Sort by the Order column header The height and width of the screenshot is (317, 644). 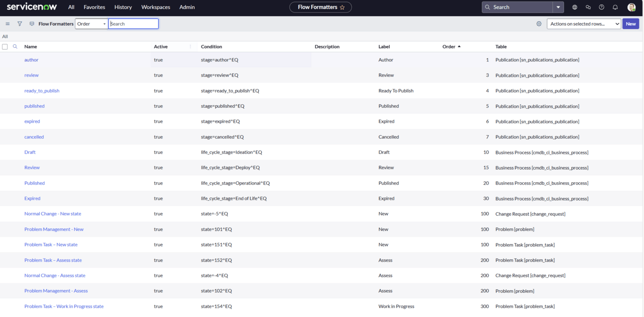(x=449, y=47)
